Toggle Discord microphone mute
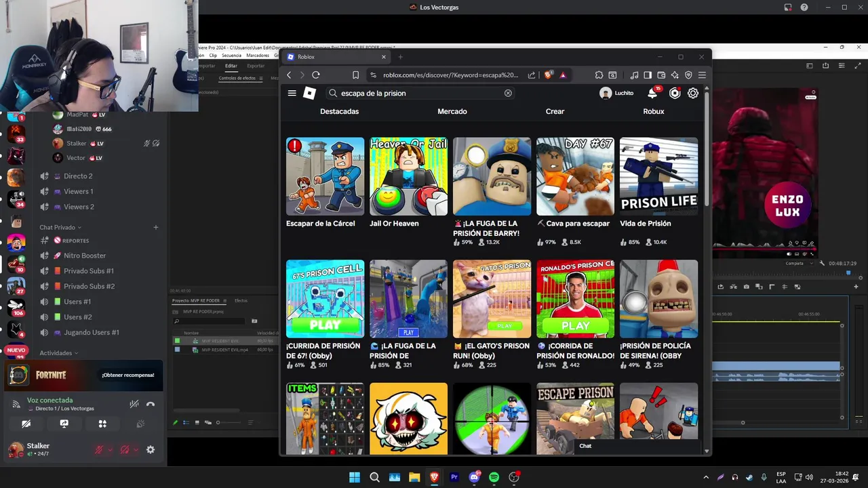Screen dimensions: 868x488 click(x=99, y=449)
